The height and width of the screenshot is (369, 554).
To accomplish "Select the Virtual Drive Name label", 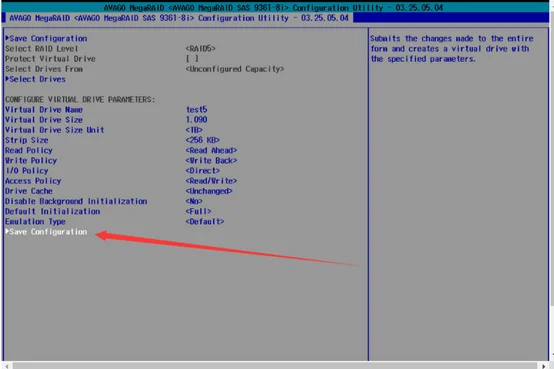I will pyautogui.click(x=44, y=110).
